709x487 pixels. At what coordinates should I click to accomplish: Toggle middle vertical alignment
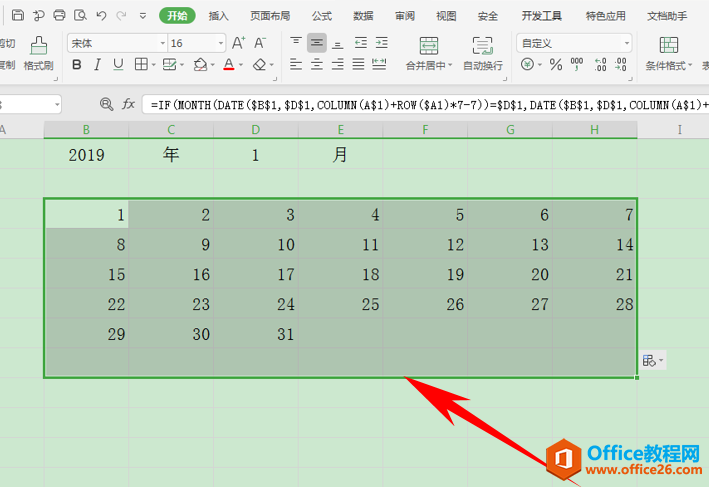pyautogui.click(x=317, y=43)
